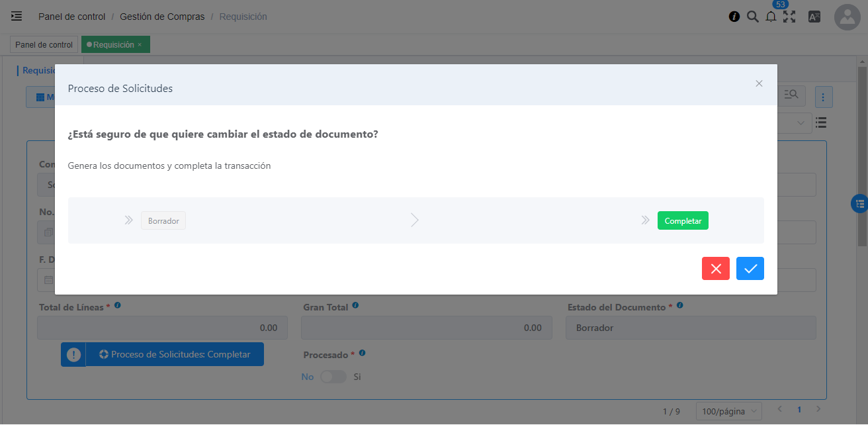The image size is (868, 425).
Task: Confirm the document status change with the blue checkmark
Action: pos(750,268)
